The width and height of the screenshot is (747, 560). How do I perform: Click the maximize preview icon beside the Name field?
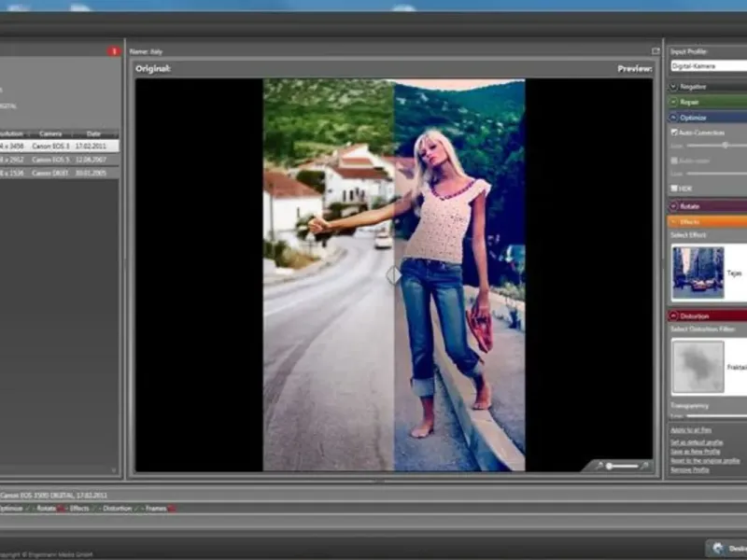coord(655,51)
